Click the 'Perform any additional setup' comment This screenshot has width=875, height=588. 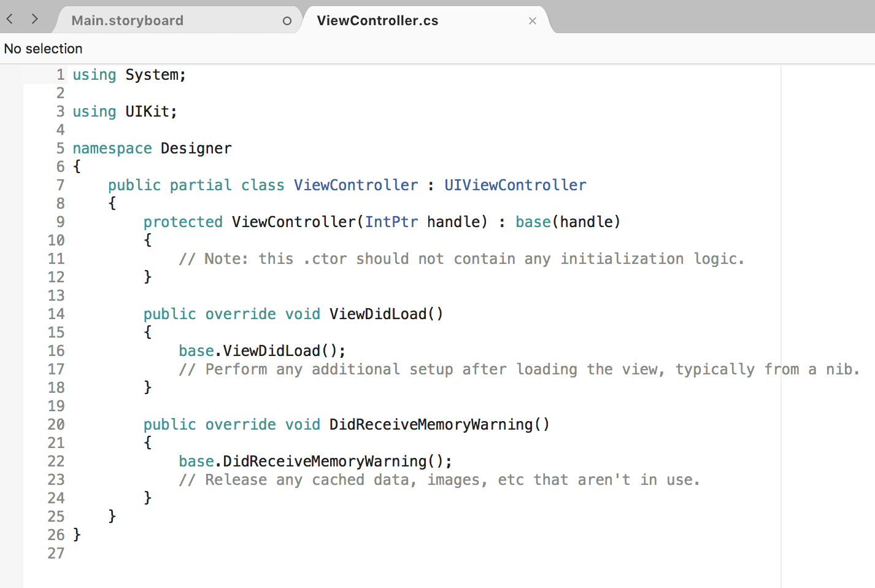(519, 369)
